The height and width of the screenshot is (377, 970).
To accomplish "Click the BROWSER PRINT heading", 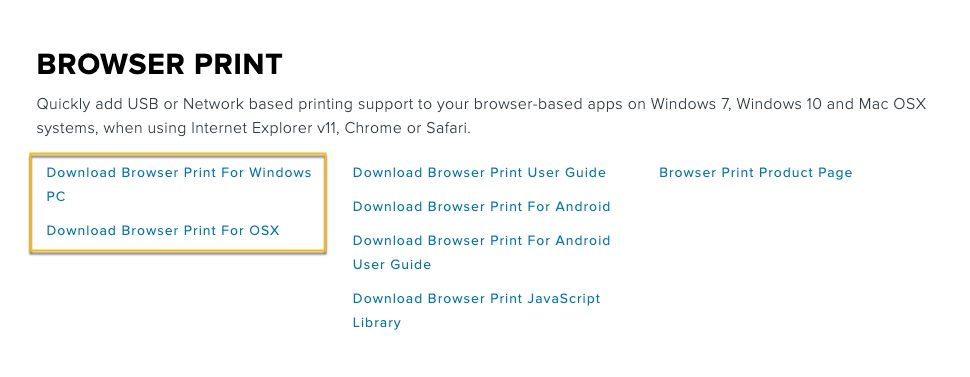I will pyautogui.click(x=160, y=64).
